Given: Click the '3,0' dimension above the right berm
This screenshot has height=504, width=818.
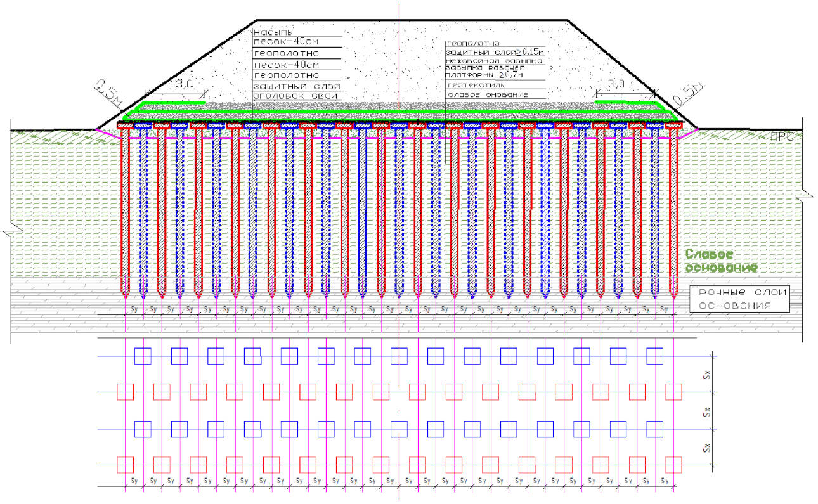Looking at the screenshot, I should 616,83.
